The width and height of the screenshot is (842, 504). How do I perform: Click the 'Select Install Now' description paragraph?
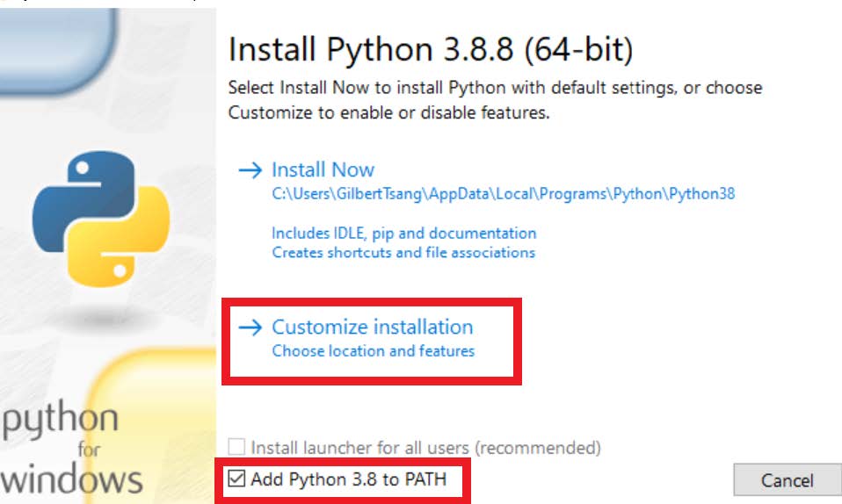tap(495, 100)
